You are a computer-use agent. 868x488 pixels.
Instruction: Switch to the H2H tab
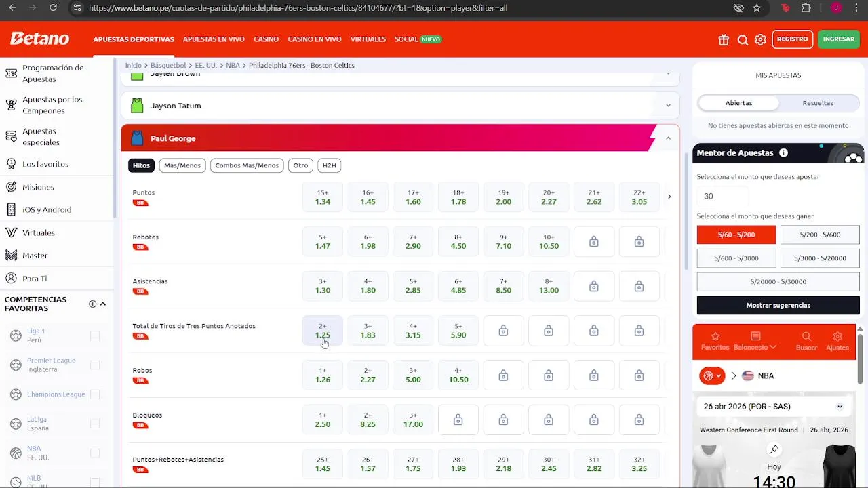(x=329, y=165)
